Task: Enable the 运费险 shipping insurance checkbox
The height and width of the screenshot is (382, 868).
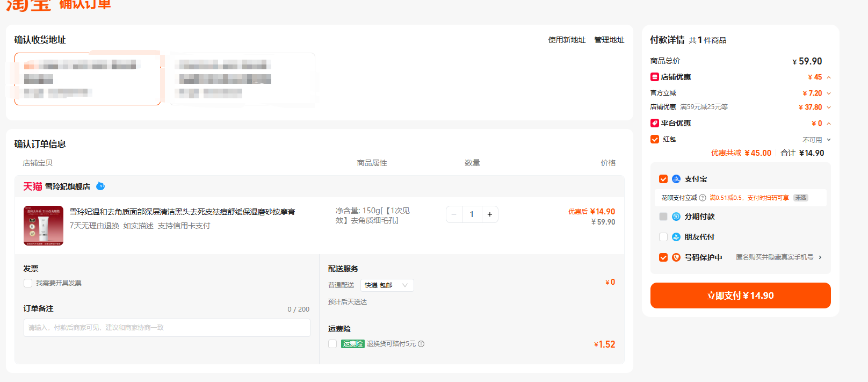Action: 332,344
